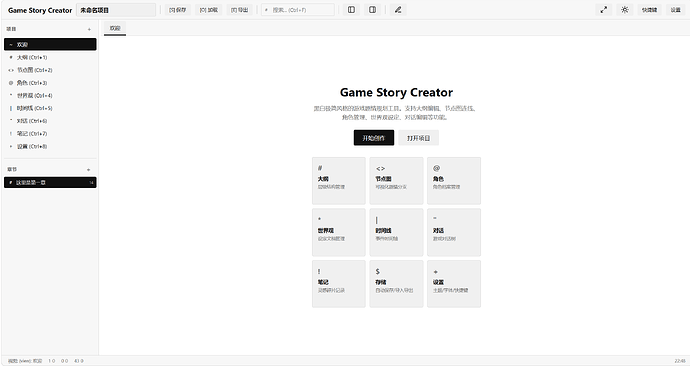Click the plus icon beside 项目 header
Viewport: 690px width, 366px height.
[89, 29]
